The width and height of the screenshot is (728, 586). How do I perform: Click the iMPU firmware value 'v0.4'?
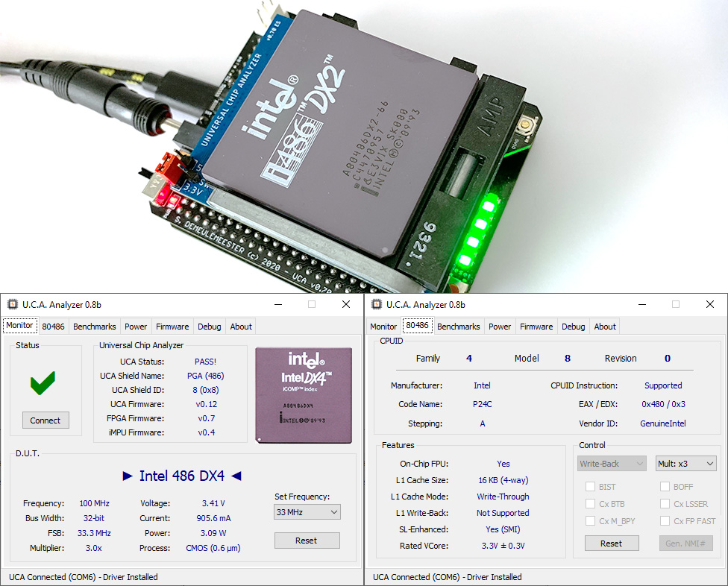(206, 432)
